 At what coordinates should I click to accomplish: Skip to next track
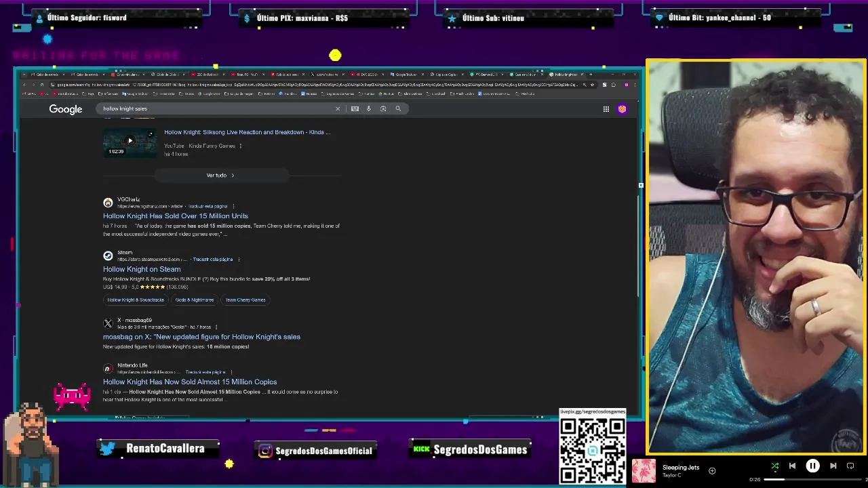pos(833,466)
